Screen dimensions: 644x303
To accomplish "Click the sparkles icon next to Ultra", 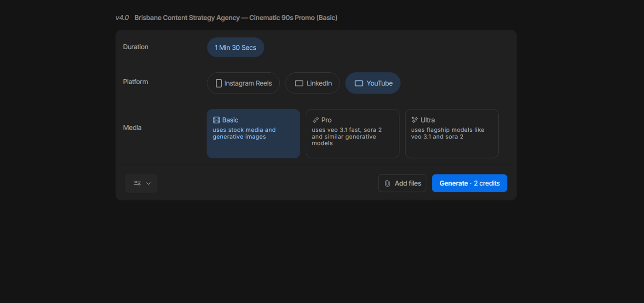I will (414, 120).
